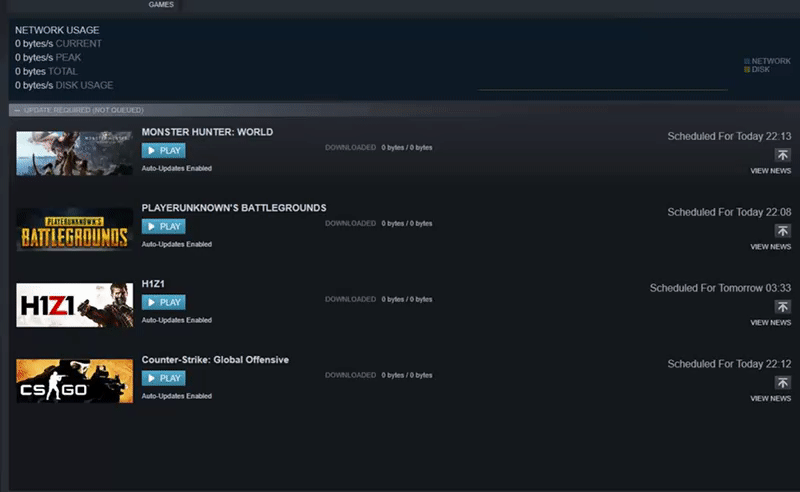Click H1Z1 downloaded bytes value
The width and height of the screenshot is (800, 492).
(407, 300)
